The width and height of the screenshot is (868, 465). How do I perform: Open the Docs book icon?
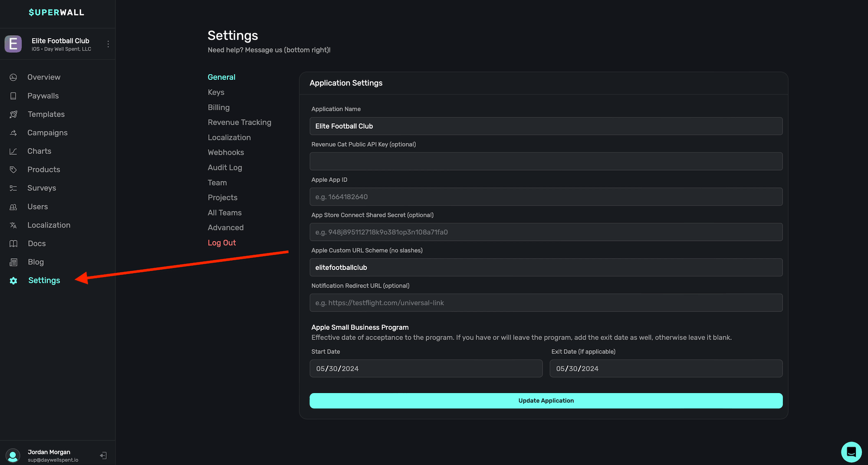[13, 244]
